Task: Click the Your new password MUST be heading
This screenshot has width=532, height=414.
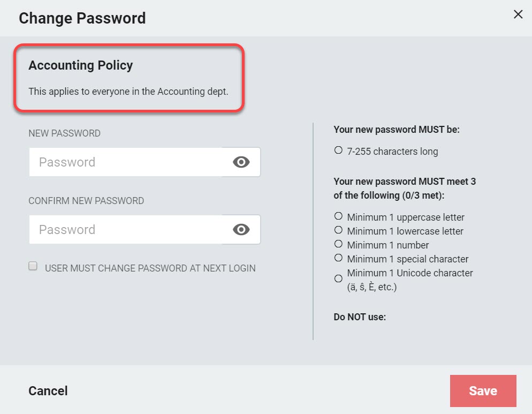Action: (396, 130)
